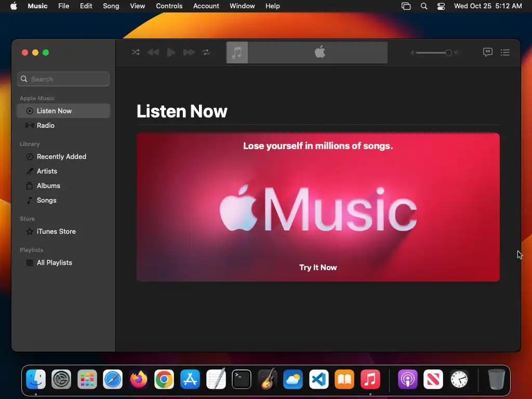The height and width of the screenshot is (399, 532).
Task: Click the album artwork music note thumbnail
Action: (x=237, y=52)
